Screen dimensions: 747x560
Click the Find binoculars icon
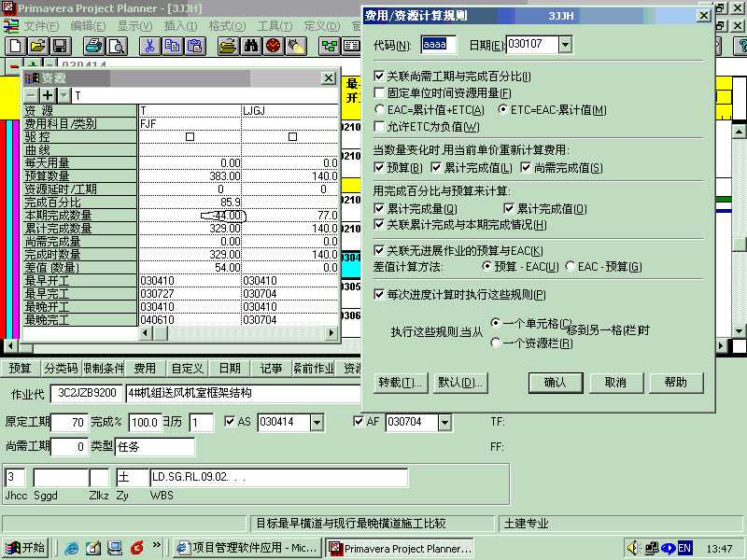tap(250, 46)
